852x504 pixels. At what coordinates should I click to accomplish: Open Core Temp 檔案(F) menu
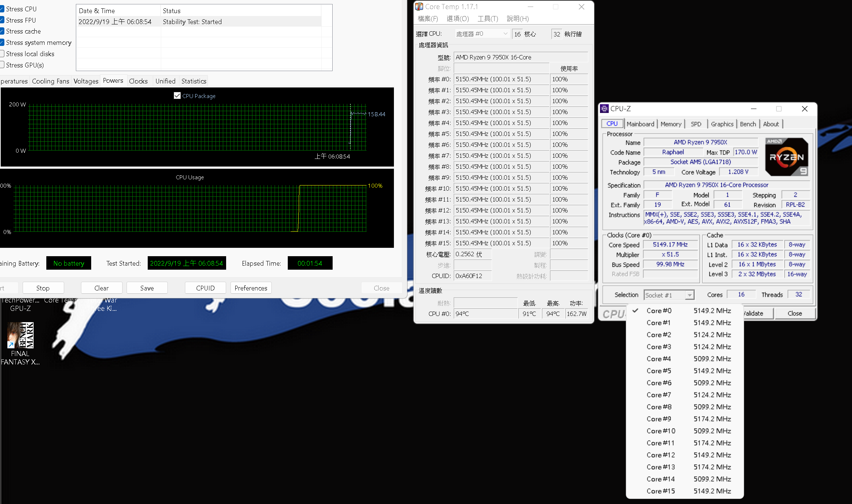pos(428,19)
